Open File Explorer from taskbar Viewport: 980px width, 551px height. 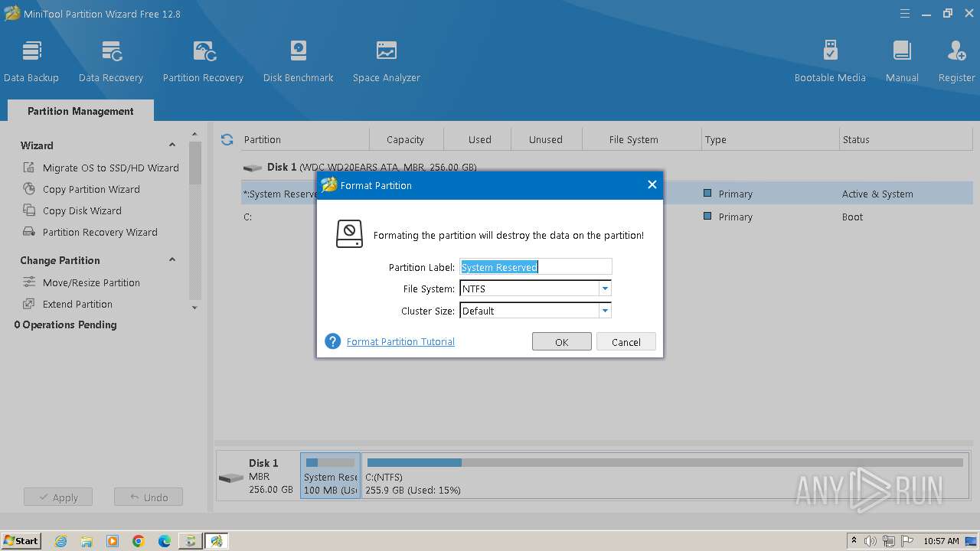87,541
